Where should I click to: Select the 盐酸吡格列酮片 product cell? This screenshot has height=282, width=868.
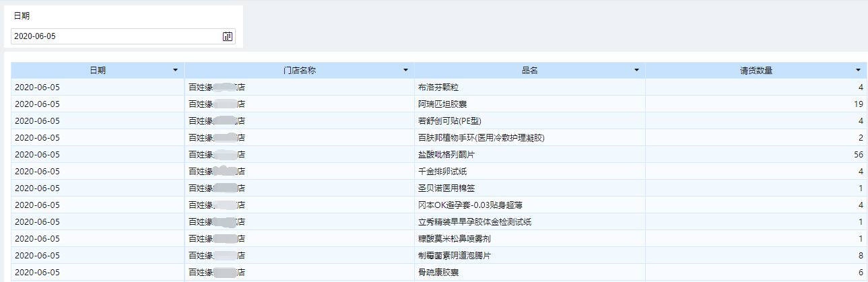[530, 154]
